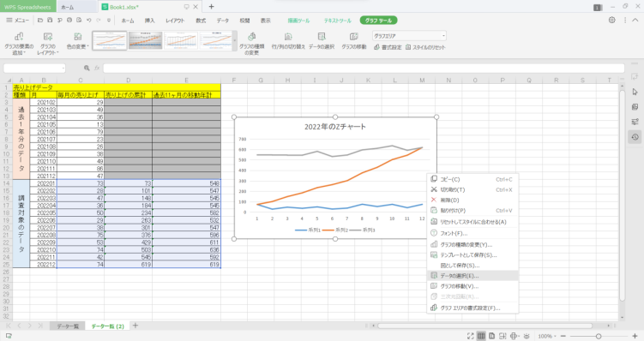
Task: Switch to the ホーム ribbon tab
Action: click(x=128, y=21)
